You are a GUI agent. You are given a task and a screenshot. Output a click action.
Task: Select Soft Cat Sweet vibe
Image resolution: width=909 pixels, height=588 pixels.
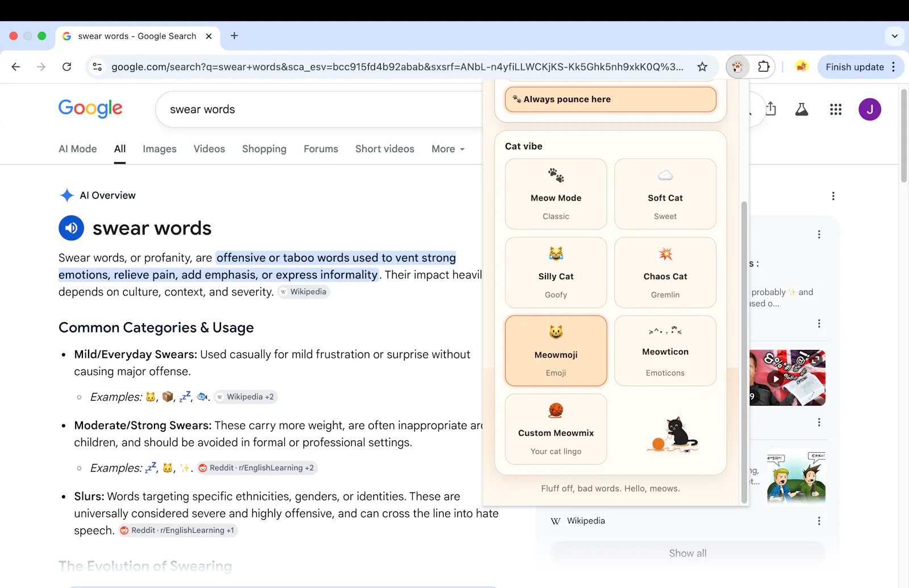[665, 194]
